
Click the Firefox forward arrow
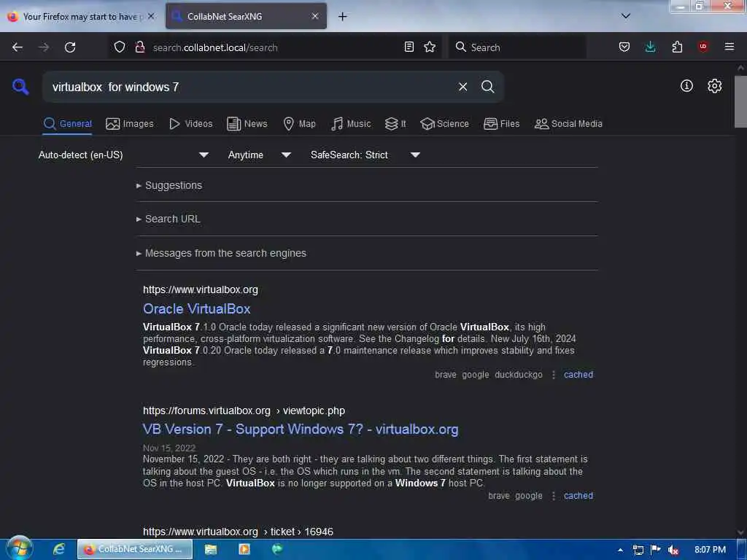point(44,47)
